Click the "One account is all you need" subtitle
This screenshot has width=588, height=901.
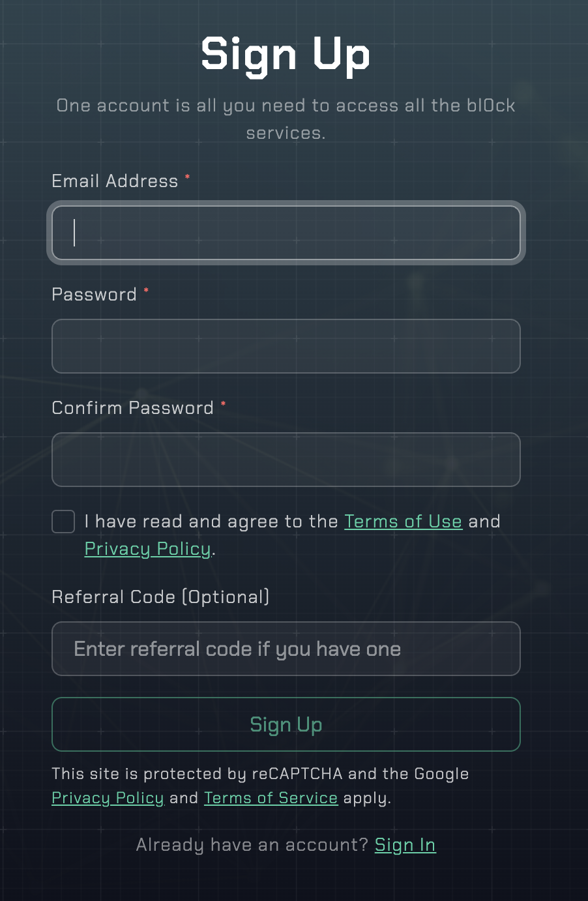pyautogui.click(x=286, y=106)
